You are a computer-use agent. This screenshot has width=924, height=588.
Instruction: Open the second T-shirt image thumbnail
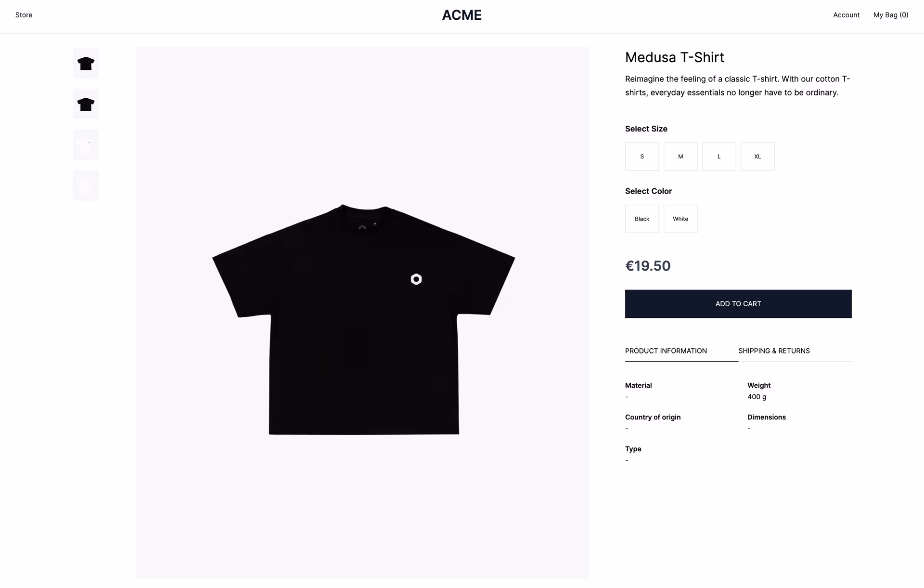86,103
